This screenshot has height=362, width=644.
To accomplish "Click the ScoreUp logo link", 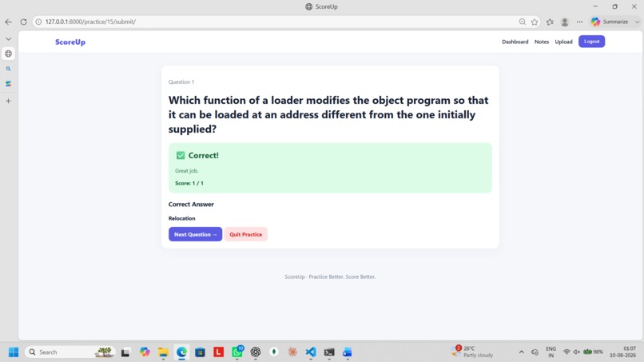I will click(x=70, y=42).
